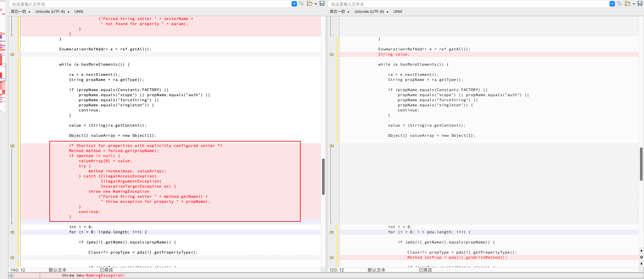
Task: Click right pane UNIX line-ending label
Action: point(398,12)
